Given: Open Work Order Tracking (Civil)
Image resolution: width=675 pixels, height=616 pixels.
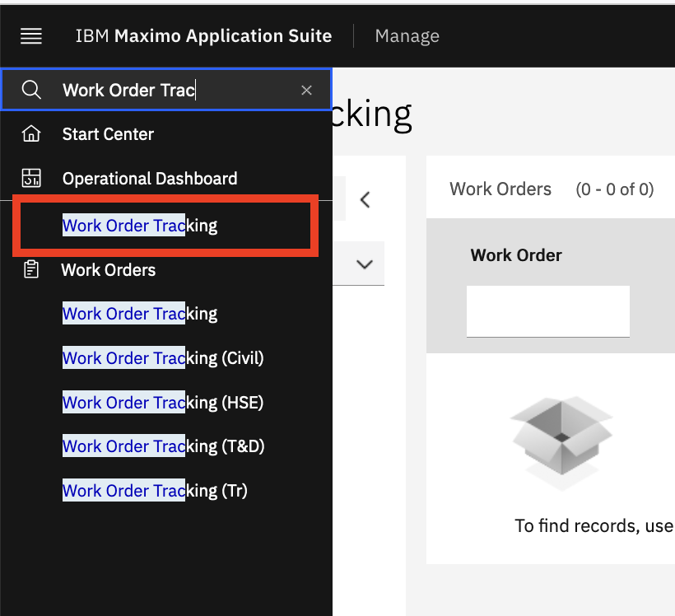Looking at the screenshot, I should pyautogui.click(x=163, y=358).
